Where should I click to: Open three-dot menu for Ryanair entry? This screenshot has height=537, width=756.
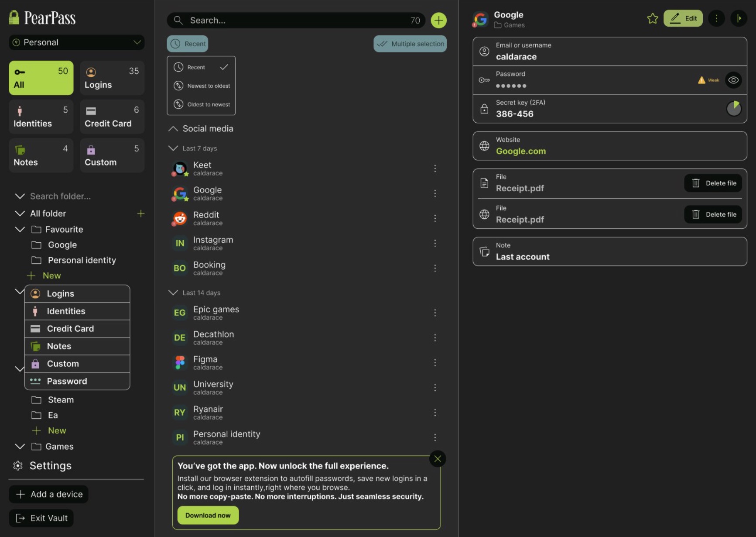point(435,413)
